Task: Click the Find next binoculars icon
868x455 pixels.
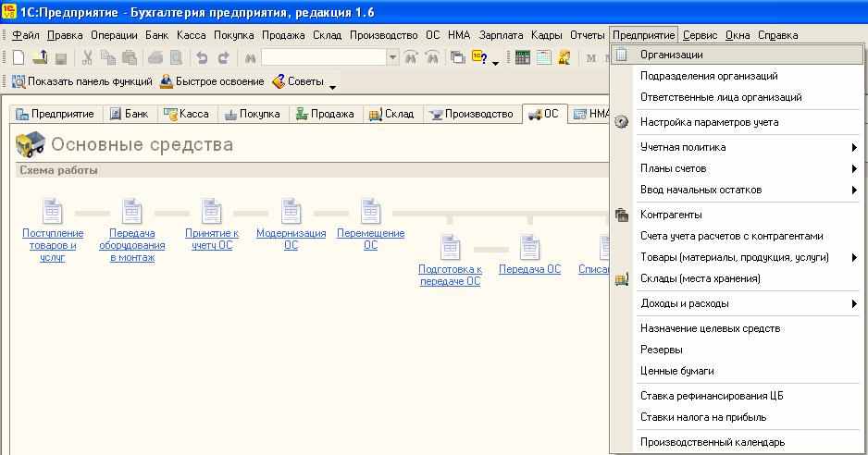Action: (x=432, y=57)
